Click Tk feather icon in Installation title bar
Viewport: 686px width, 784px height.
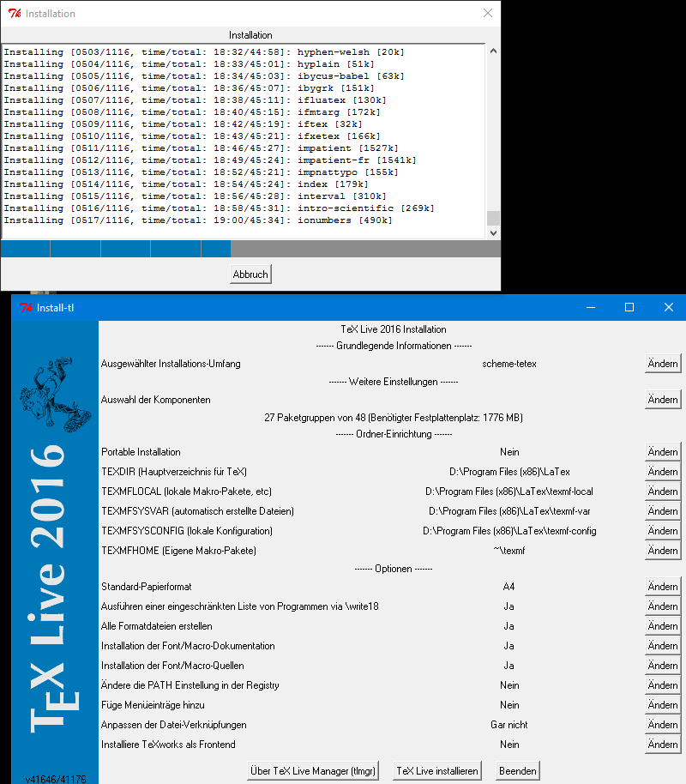tap(15, 14)
